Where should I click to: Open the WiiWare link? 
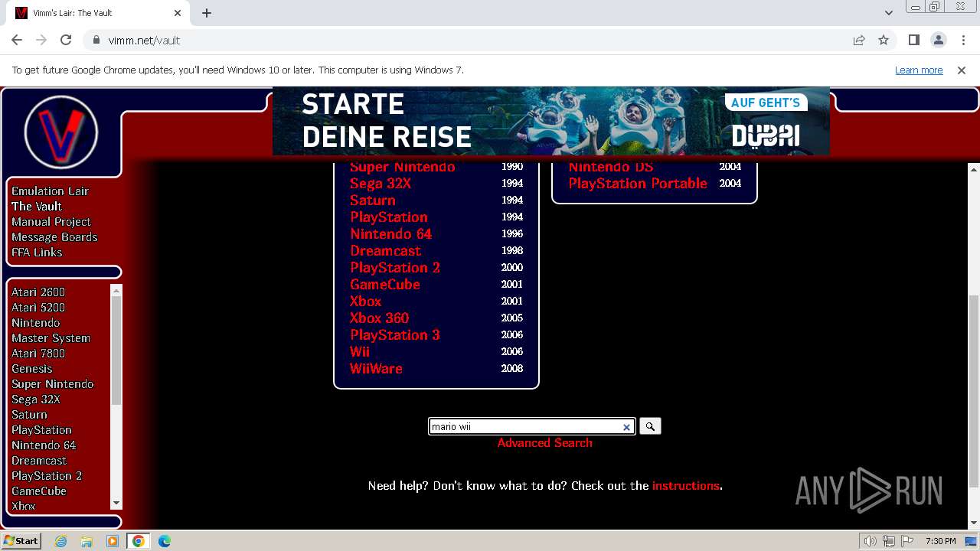(x=376, y=368)
